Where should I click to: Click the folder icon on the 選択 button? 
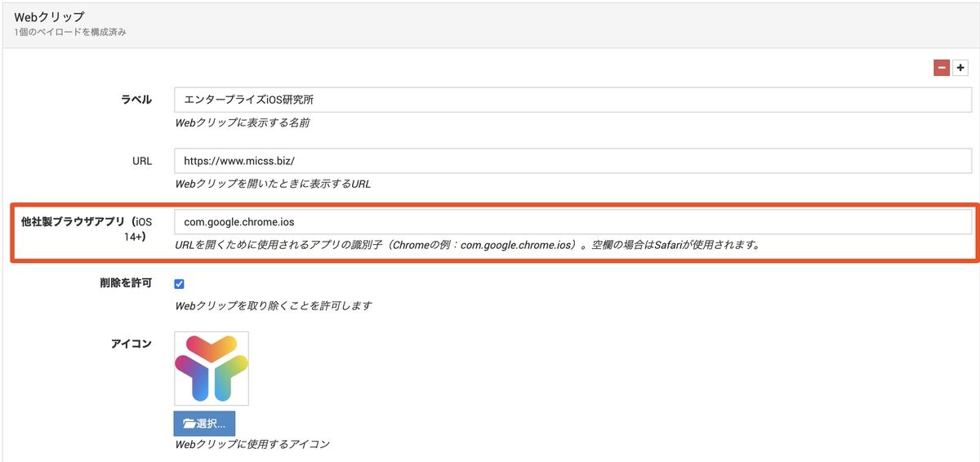click(189, 423)
